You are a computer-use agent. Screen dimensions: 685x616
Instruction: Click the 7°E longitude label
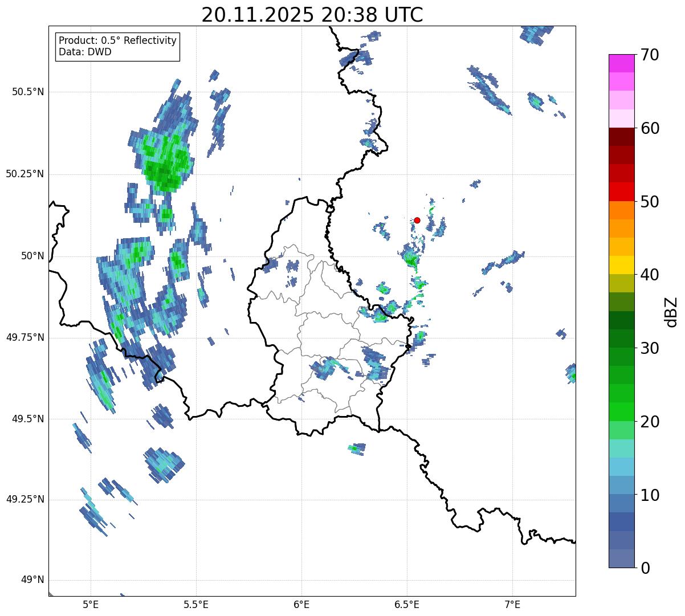click(x=512, y=604)
